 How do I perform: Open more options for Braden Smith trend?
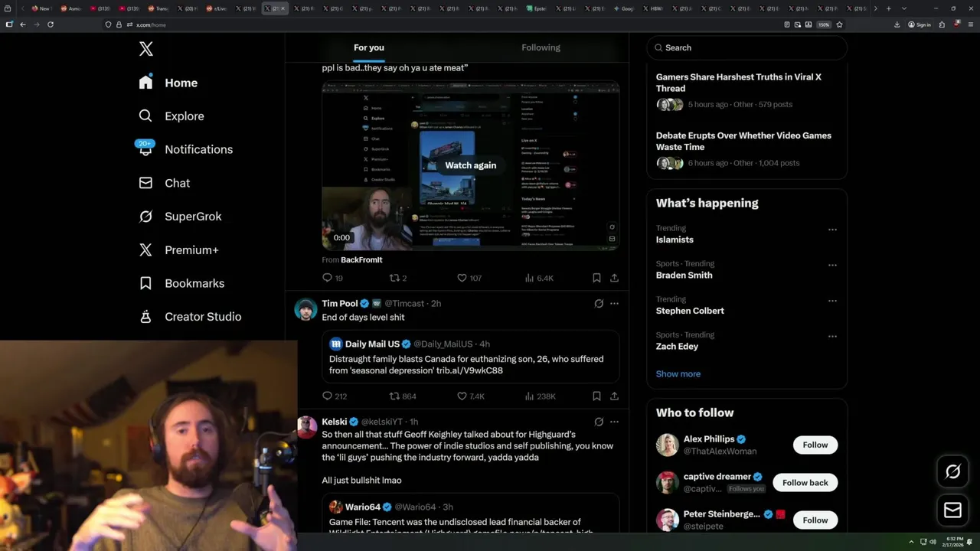(x=832, y=265)
